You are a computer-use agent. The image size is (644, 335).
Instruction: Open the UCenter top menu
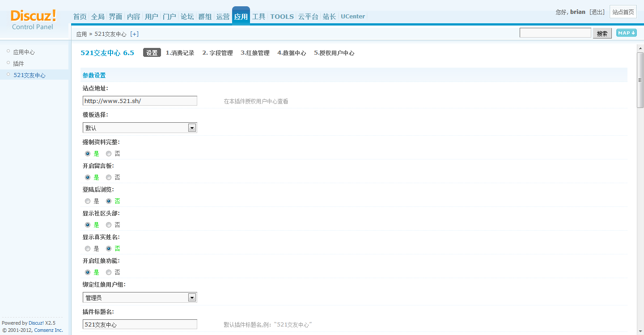[353, 17]
